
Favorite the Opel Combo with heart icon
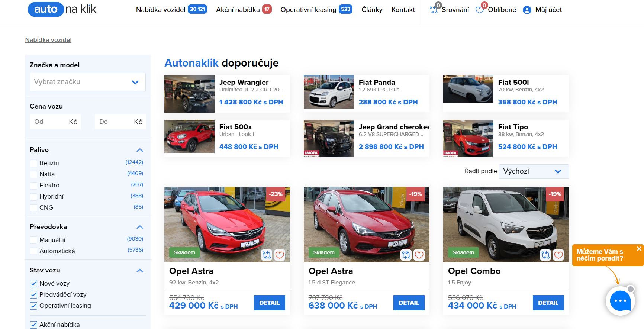[x=558, y=255]
